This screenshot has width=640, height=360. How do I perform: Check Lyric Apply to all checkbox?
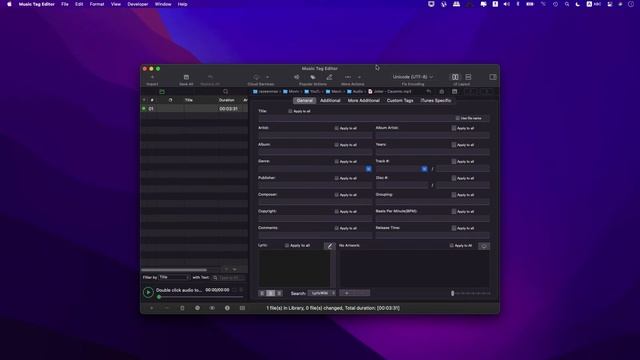click(x=287, y=245)
